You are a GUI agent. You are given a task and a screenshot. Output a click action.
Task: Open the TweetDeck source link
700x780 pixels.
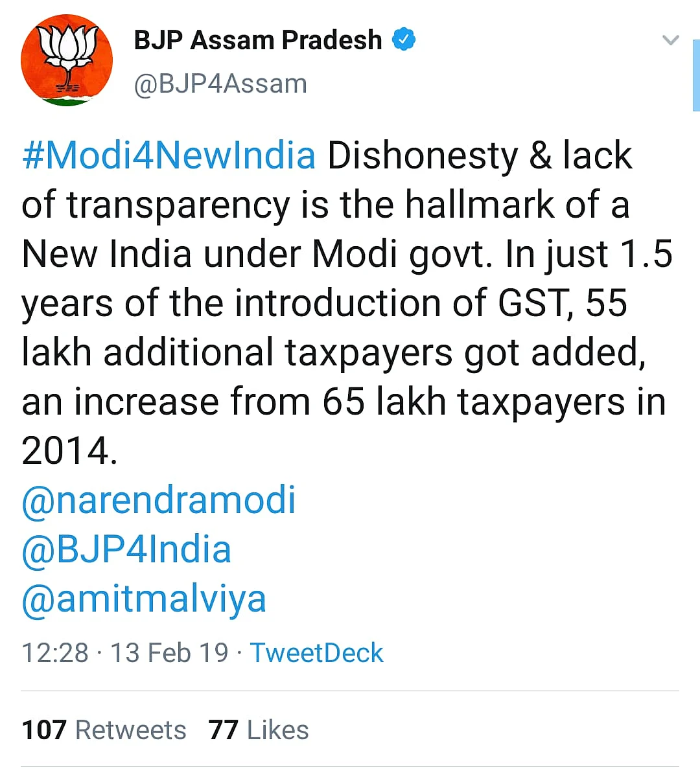coord(317,652)
